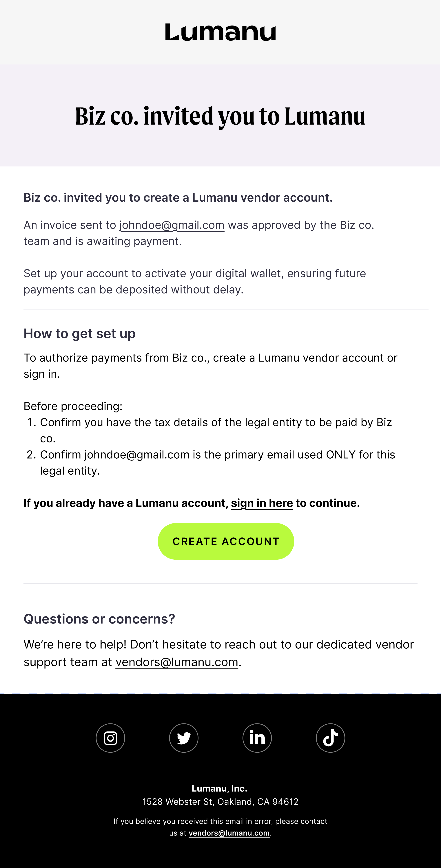
Task: Open the Twitter bird icon
Action: pyautogui.click(x=184, y=738)
